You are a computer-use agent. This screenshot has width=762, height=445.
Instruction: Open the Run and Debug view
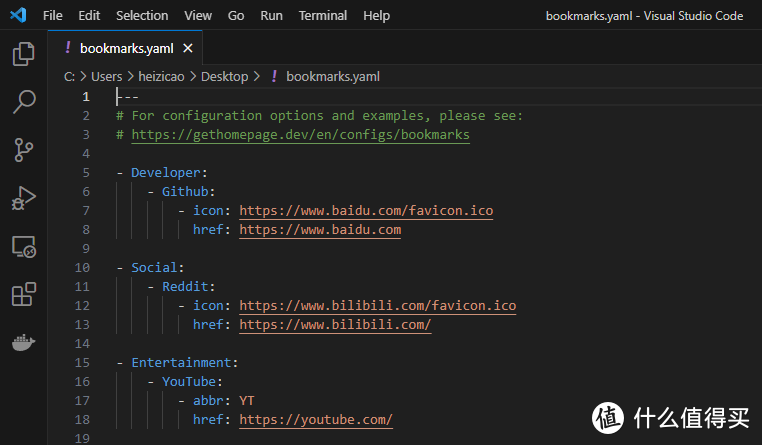(23, 198)
